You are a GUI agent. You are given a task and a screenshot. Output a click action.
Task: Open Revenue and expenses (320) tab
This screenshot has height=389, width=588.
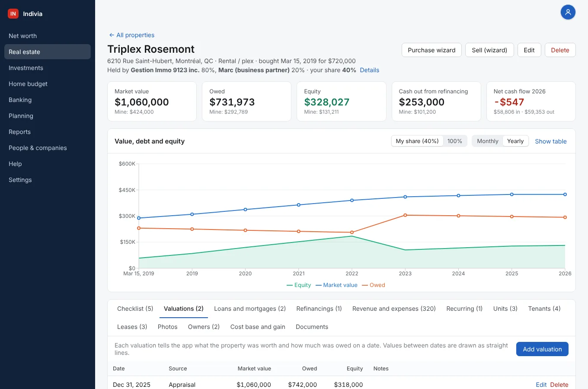pyautogui.click(x=394, y=309)
